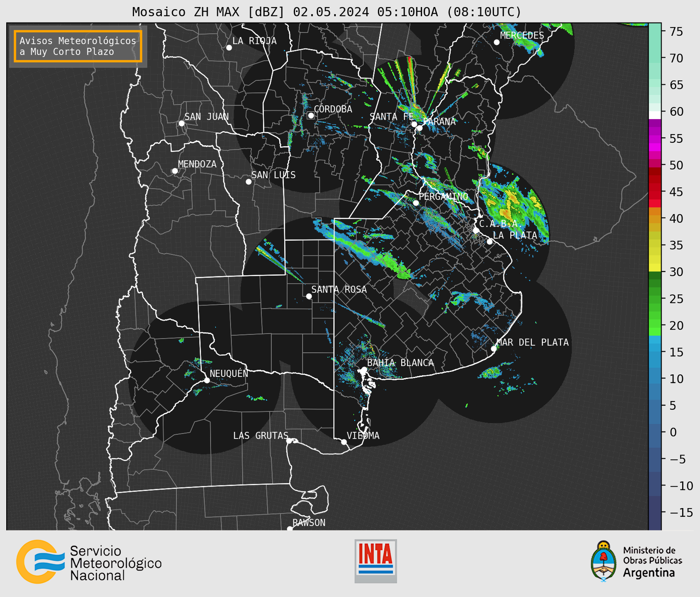Click the Avisos Meteorológicos a Muy Corto Plazo box
This screenshot has width=700, height=597.
pos(78,46)
